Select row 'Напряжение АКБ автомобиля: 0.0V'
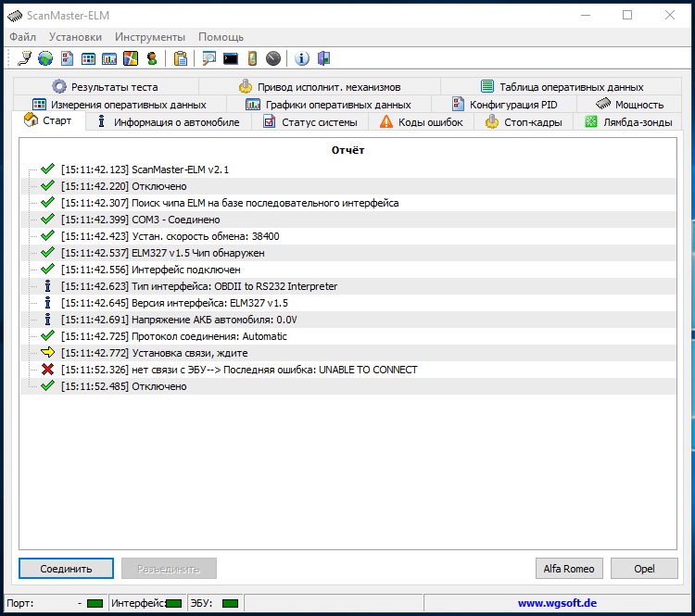The image size is (695, 616). (347, 320)
